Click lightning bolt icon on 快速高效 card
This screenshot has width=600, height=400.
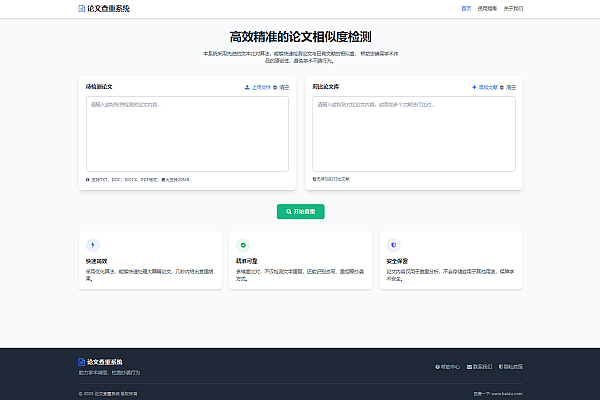click(x=93, y=245)
